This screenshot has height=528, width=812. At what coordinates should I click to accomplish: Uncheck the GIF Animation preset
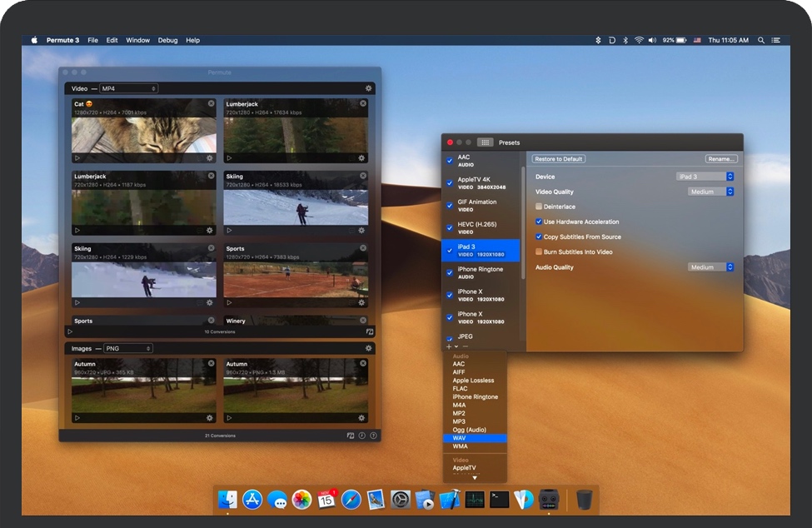[450, 206]
